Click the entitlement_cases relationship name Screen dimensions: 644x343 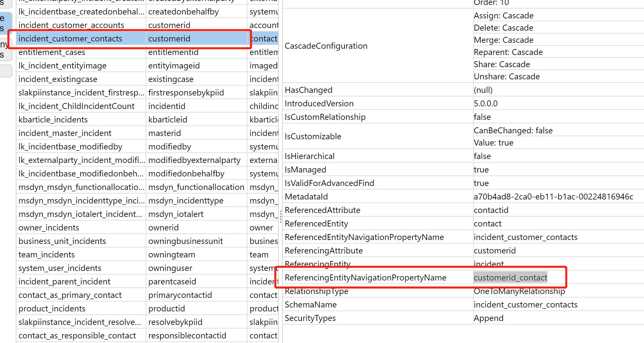point(52,52)
